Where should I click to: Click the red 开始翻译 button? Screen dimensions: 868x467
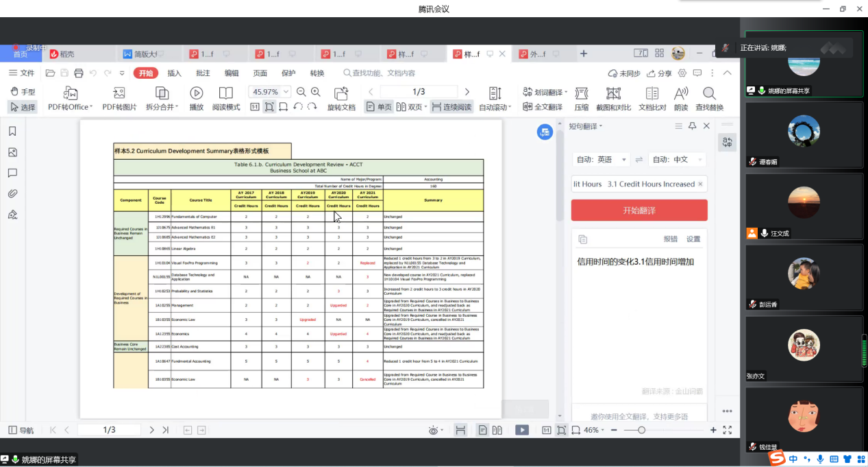coord(639,211)
